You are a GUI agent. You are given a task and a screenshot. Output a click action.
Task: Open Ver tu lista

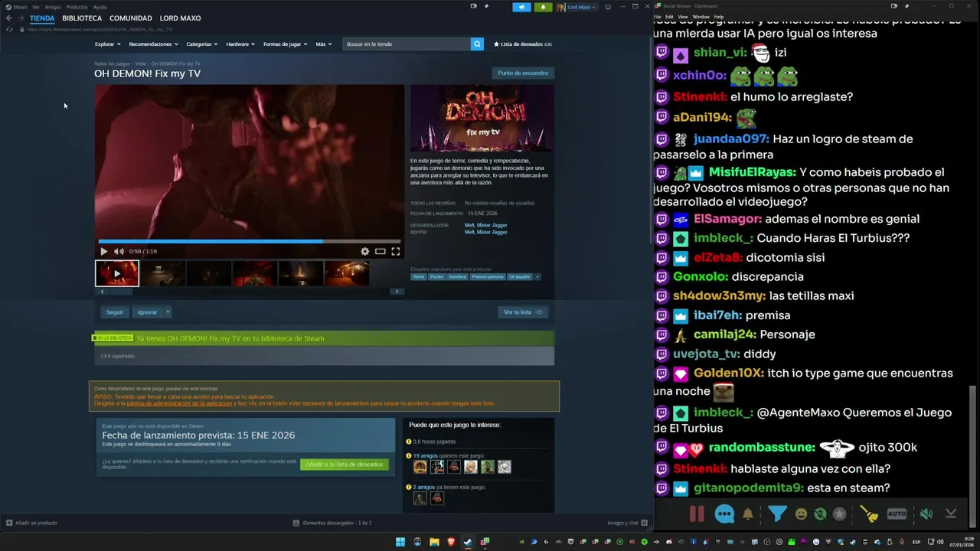pyautogui.click(x=523, y=312)
